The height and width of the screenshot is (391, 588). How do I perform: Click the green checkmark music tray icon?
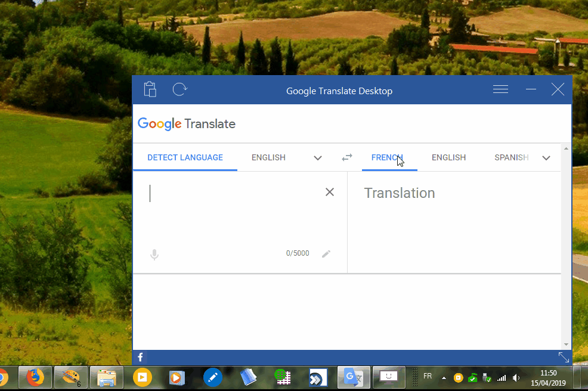click(x=472, y=378)
